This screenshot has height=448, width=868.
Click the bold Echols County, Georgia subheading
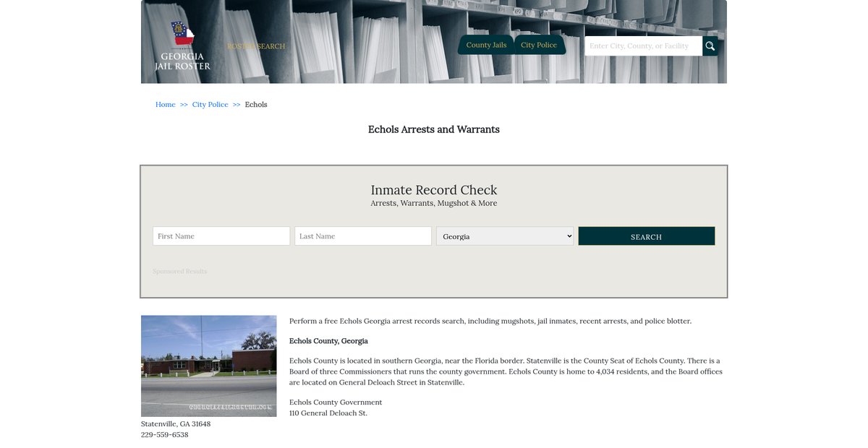[x=328, y=341]
